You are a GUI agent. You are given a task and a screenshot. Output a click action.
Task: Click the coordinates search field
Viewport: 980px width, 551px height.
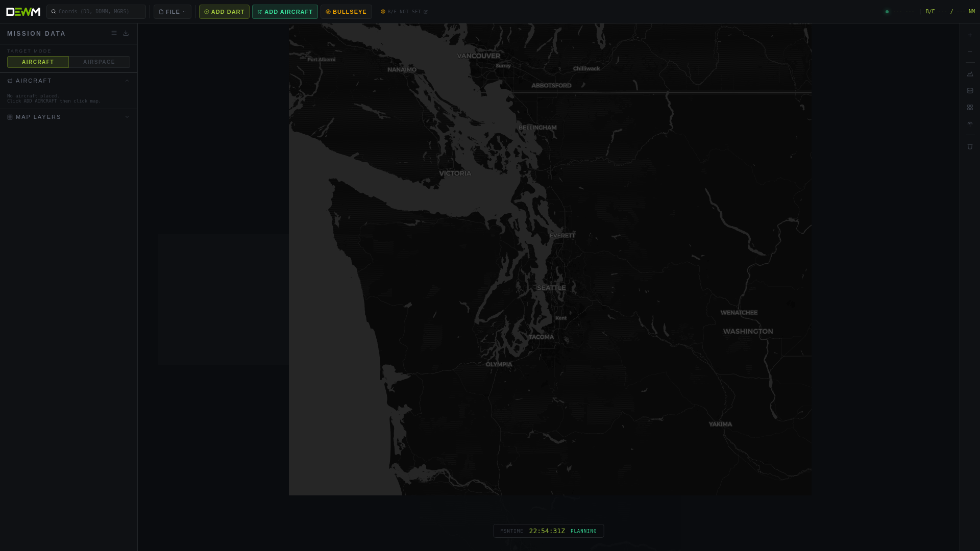96,12
